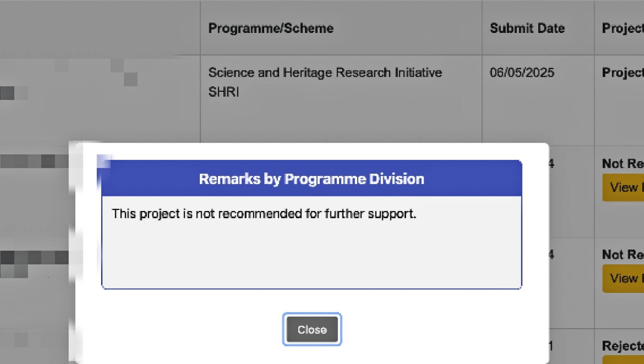644x364 pixels.
Task: Click the empty header cell left of Programme/Scheme
Action: tap(100, 28)
